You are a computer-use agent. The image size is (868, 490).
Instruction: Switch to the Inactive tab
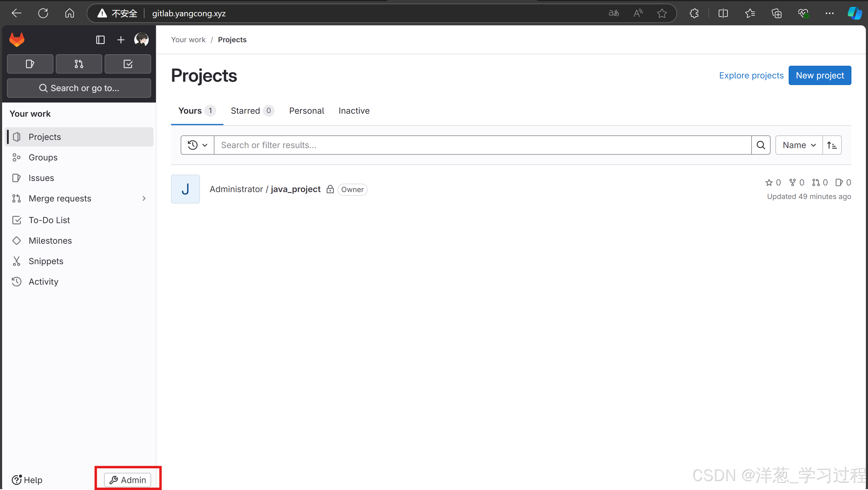[354, 111]
